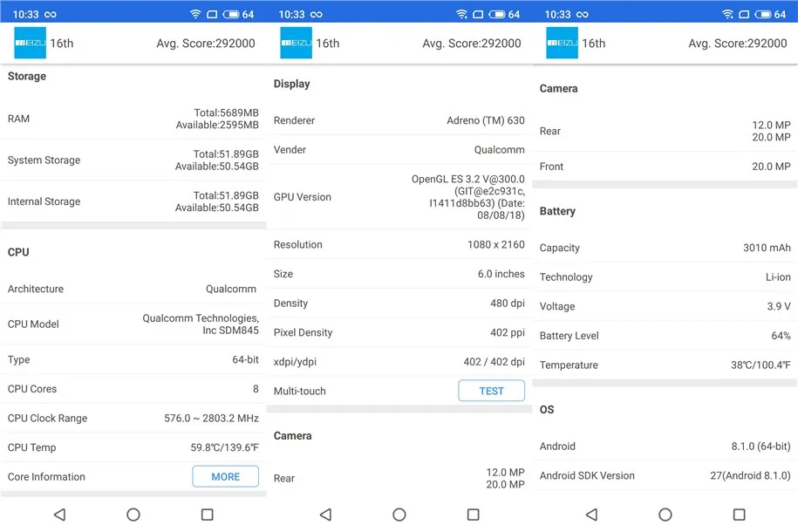Viewport: 798px width, 532px height.
Task: Open recent apps square on the Display screen
Action: 474,515
